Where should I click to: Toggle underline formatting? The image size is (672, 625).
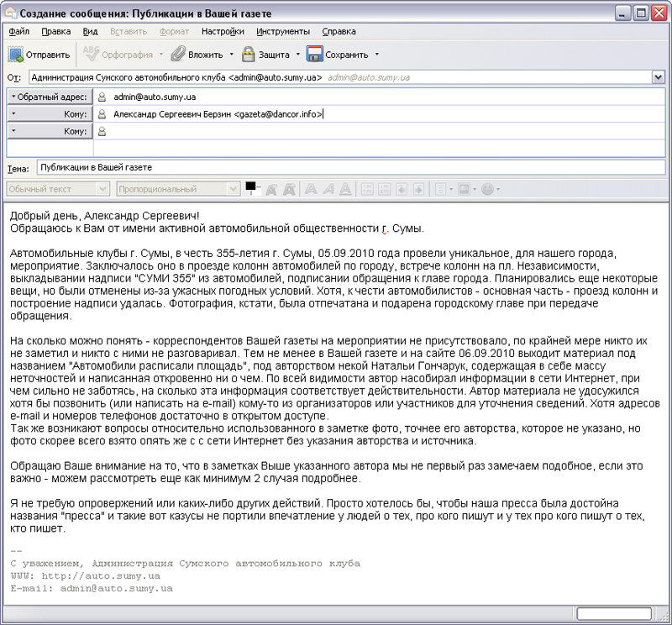point(345,189)
